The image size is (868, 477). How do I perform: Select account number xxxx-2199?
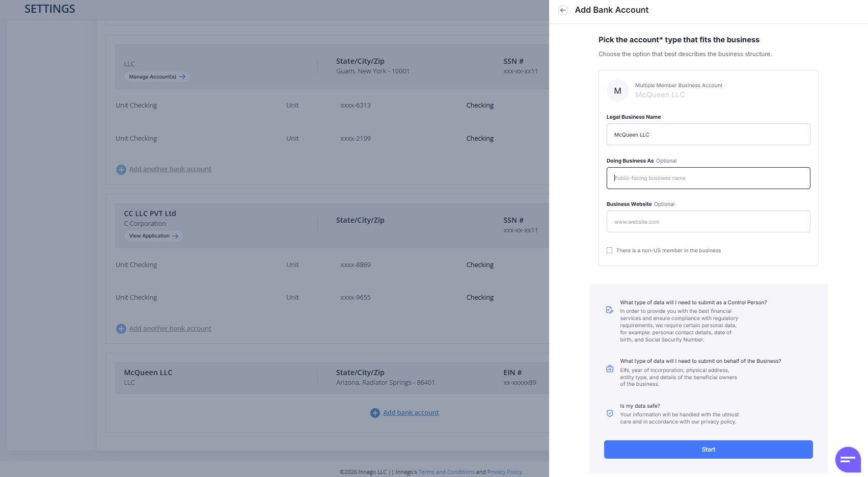coord(356,139)
